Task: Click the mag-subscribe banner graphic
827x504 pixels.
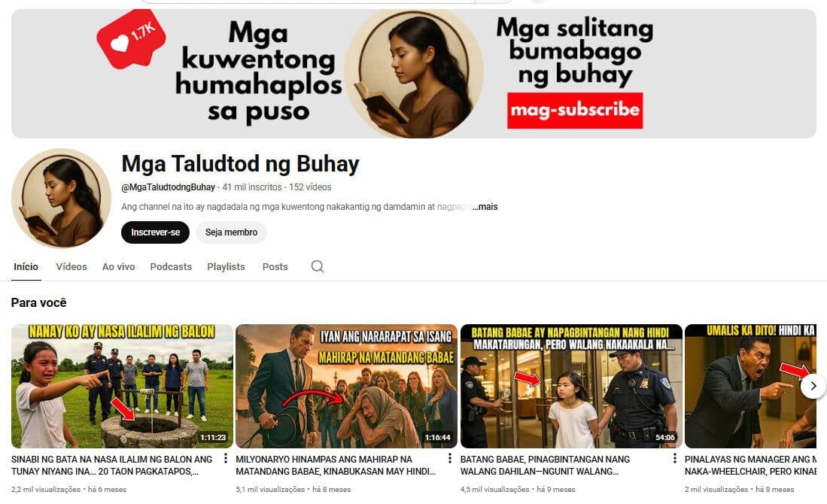Action: 575,110
